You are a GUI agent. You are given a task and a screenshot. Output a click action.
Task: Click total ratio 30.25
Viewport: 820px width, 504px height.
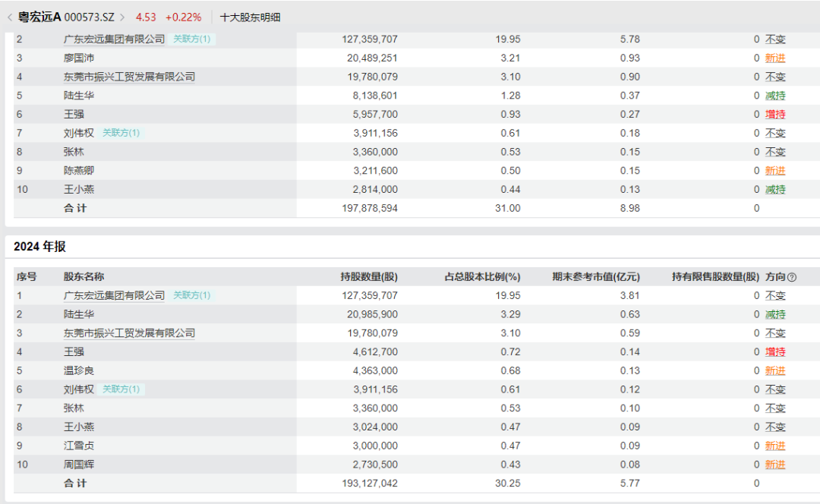[508, 483]
